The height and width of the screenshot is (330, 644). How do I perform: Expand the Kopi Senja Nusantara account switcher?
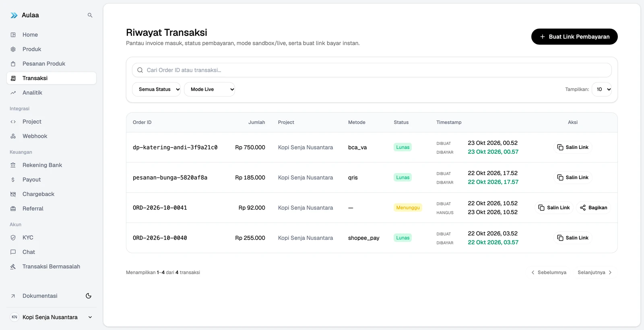(52, 317)
